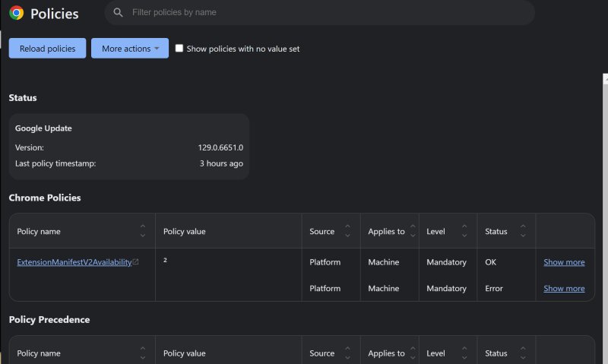The height and width of the screenshot is (364, 608).
Task: Click the Chrome logo icon
Action: (16, 13)
